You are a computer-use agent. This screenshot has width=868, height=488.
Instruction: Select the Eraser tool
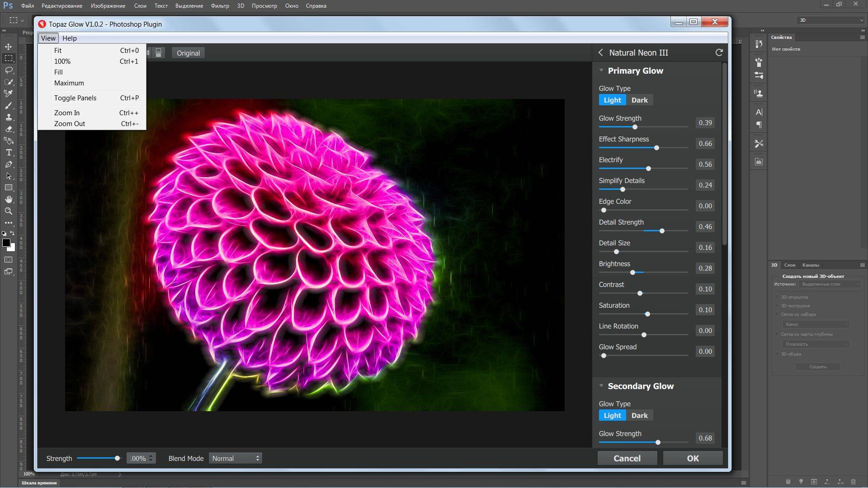tap(9, 129)
